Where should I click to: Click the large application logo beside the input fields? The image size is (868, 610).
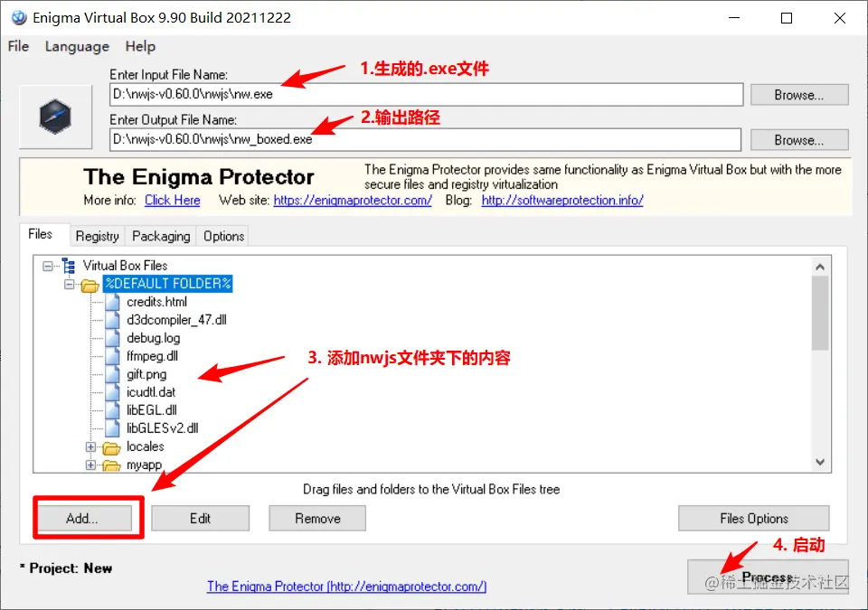click(x=55, y=117)
